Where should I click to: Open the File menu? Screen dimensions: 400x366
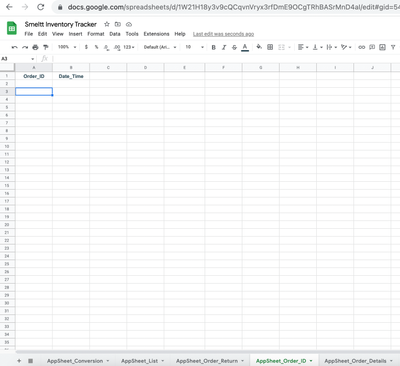(x=29, y=34)
